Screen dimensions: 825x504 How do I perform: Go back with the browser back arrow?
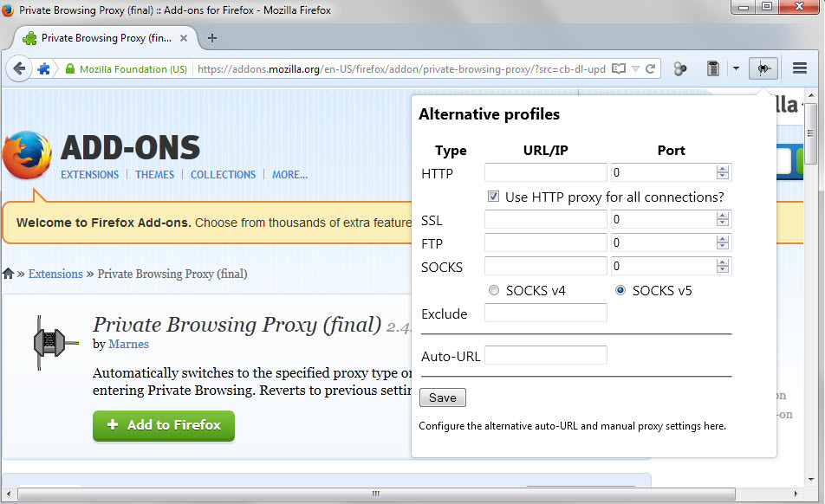click(18, 69)
